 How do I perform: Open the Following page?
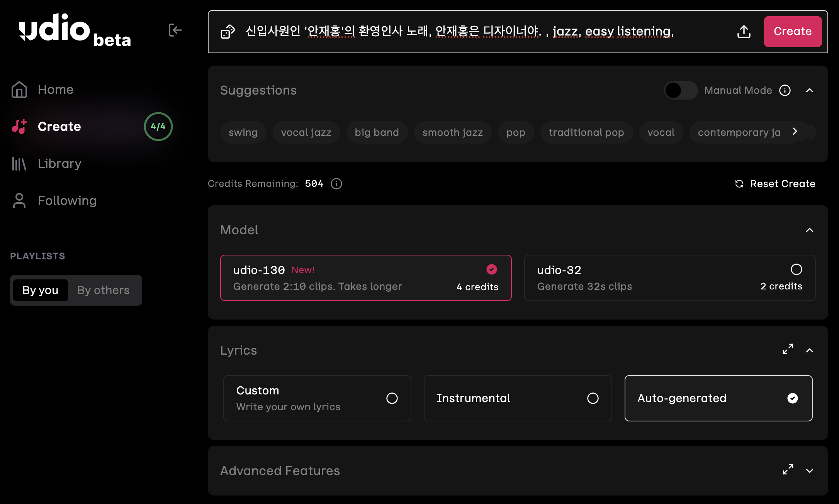(x=67, y=200)
